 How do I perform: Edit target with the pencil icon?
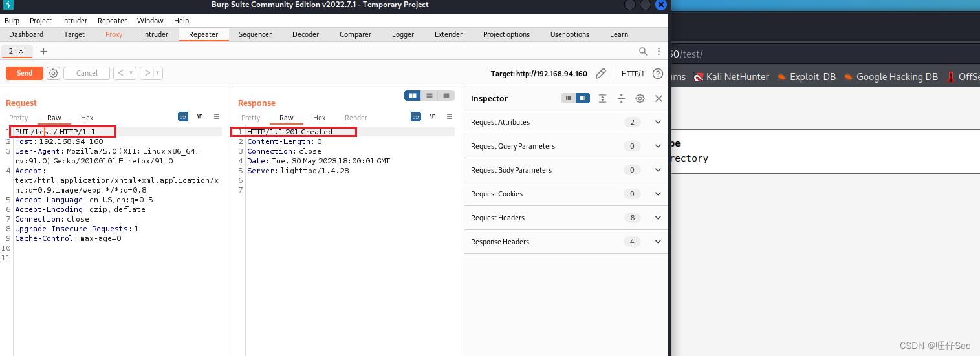pyautogui.click(x=601, y=74)
